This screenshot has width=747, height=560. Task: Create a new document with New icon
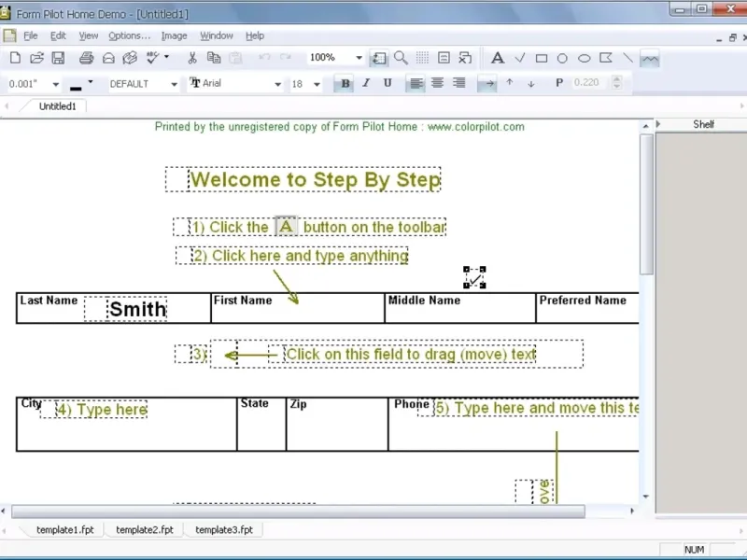pos(15,58)
